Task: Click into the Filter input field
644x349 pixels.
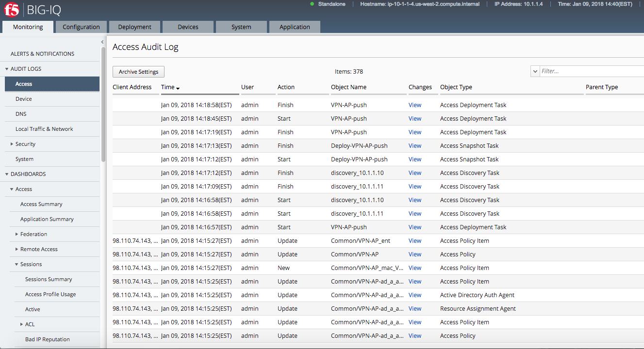Action: [x=592, y=71]
